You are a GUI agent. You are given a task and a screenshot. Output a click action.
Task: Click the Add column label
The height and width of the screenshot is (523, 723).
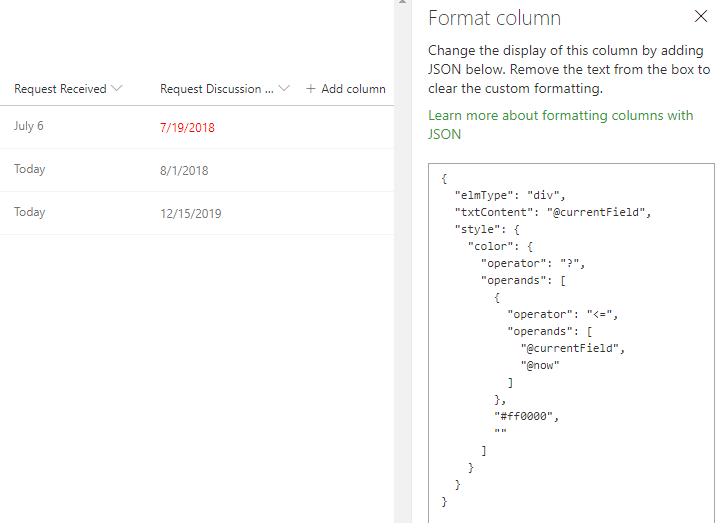point(353,89)
